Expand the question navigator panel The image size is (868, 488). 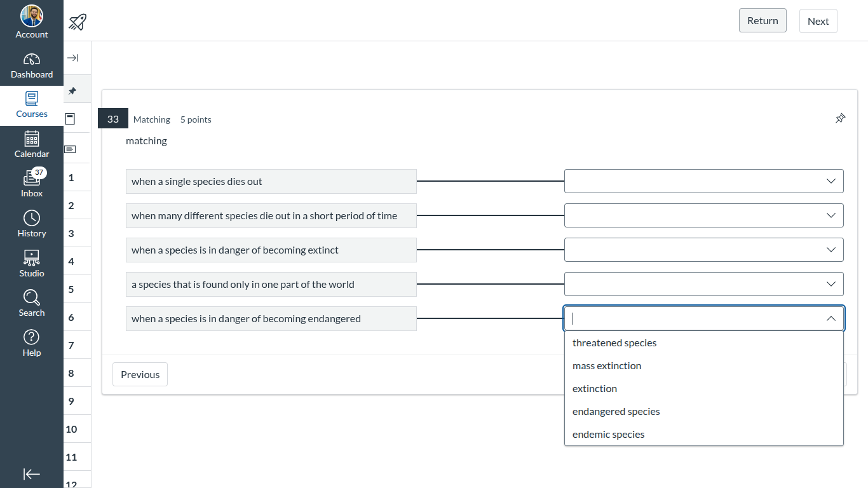pyautogui.click(x=72, y=58)
